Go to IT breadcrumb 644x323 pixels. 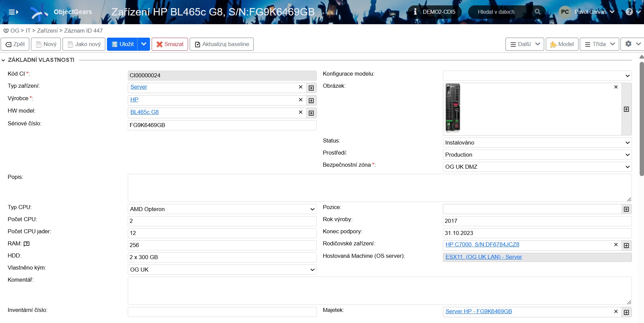[x=28, y=31]
